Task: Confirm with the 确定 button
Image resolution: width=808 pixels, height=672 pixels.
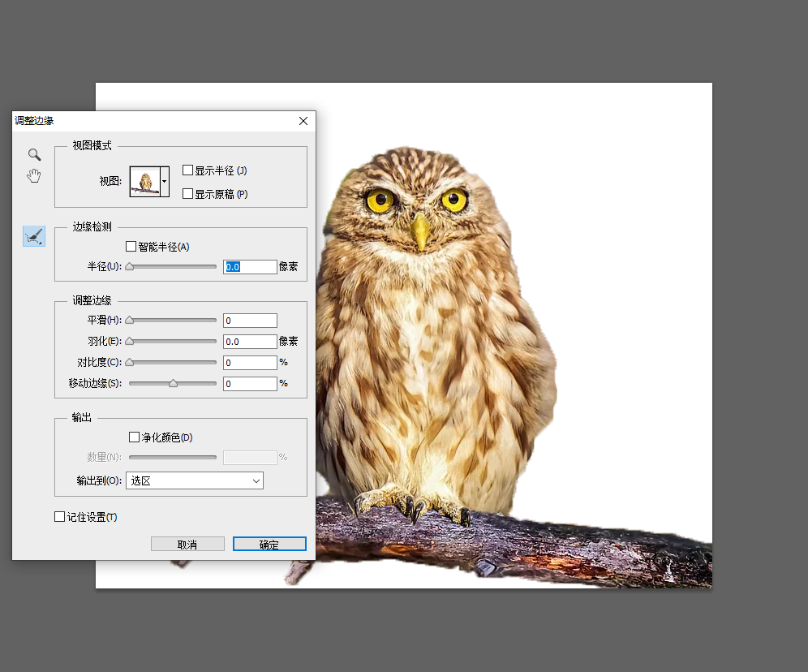Action: [269, 545]
